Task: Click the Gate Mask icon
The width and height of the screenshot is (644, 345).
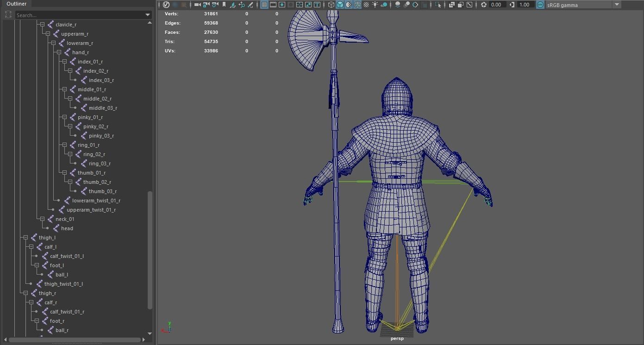Action: [x=291, y=5]
